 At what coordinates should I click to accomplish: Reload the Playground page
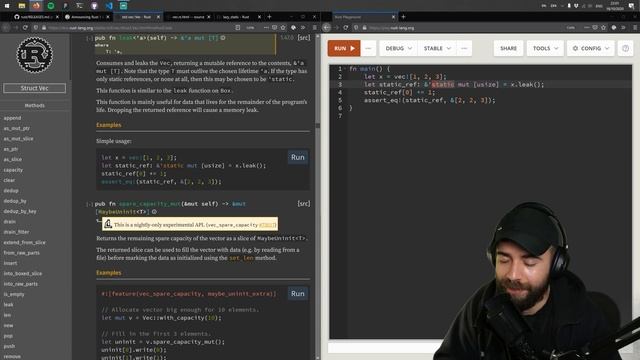pyautogui.click(x=345, y=27)
